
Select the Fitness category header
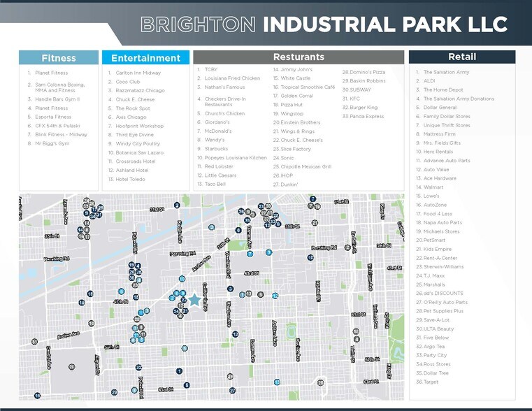59,57
